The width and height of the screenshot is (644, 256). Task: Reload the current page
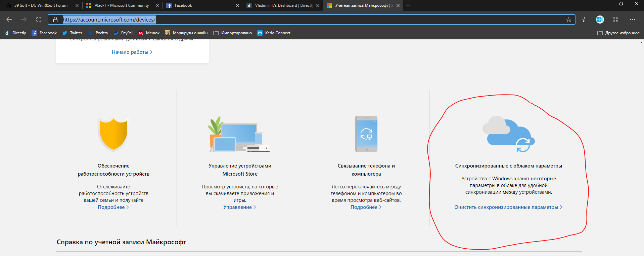coord(39,20)
